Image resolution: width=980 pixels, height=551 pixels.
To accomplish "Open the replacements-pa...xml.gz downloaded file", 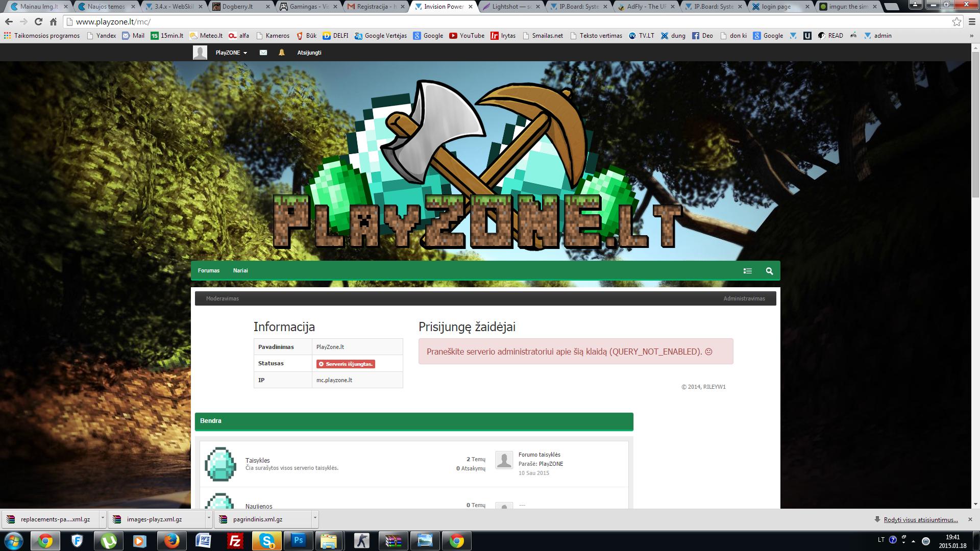I will [51, 519].
